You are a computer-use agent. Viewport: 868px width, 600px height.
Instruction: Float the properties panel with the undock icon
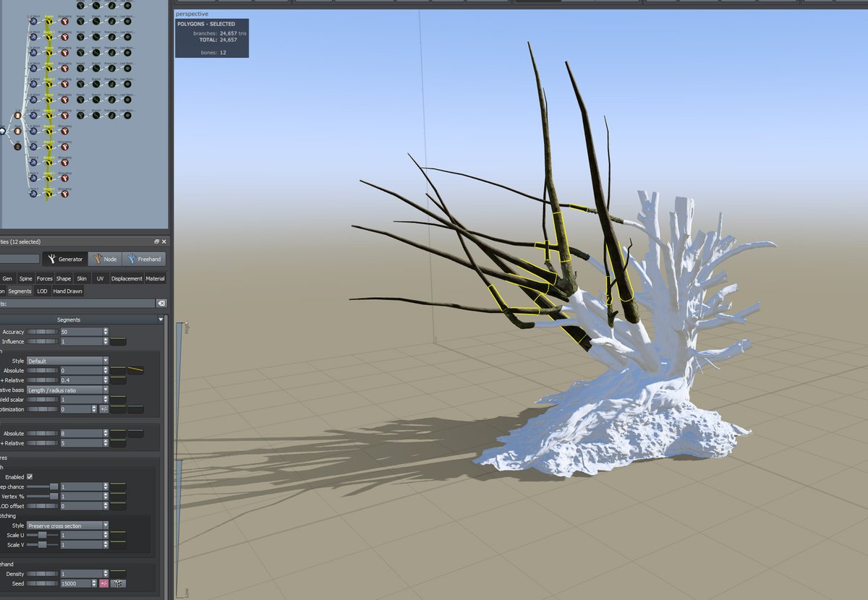click(156, 241)
